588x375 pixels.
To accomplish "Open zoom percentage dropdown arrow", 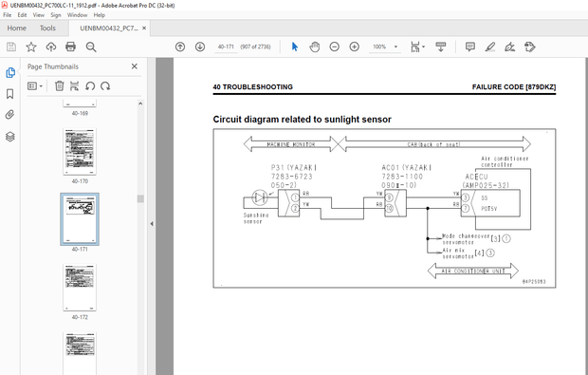I will click(395, 47).
